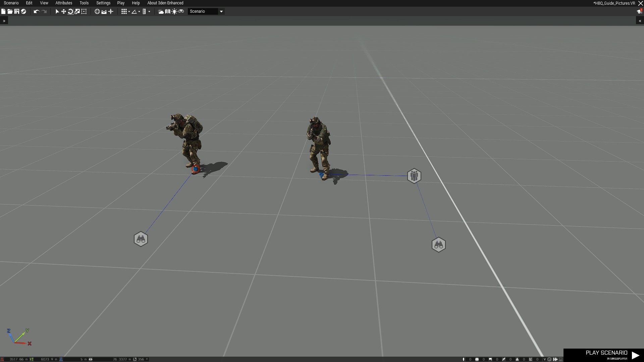The width and height of the screenshot is (644, 362).
Task: Undo the last action
Action: pyautogui.click(x=36, y=11)
